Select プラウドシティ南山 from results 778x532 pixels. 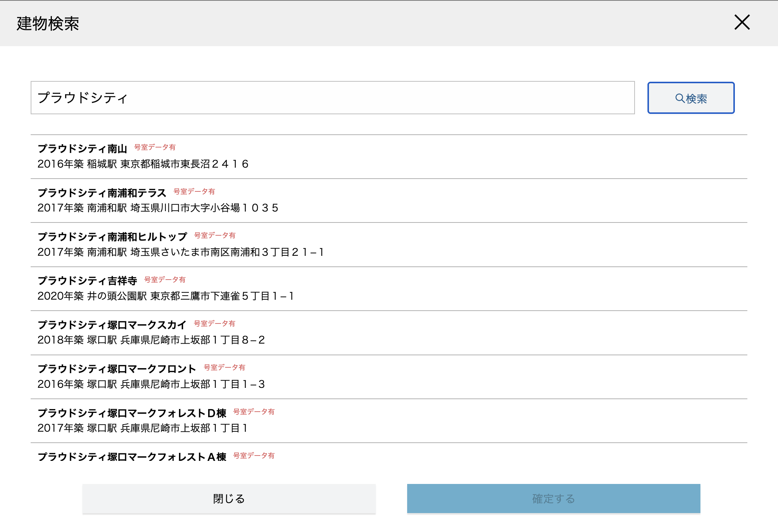pos(82,149)
